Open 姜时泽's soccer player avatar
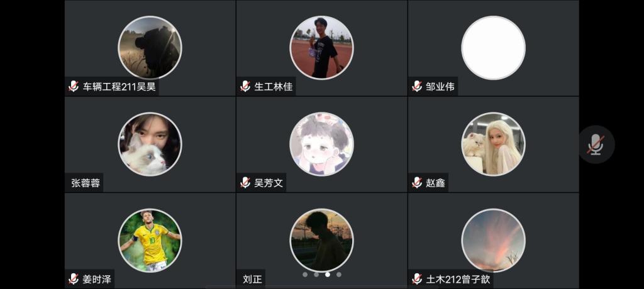 click(x=150, y=240)
